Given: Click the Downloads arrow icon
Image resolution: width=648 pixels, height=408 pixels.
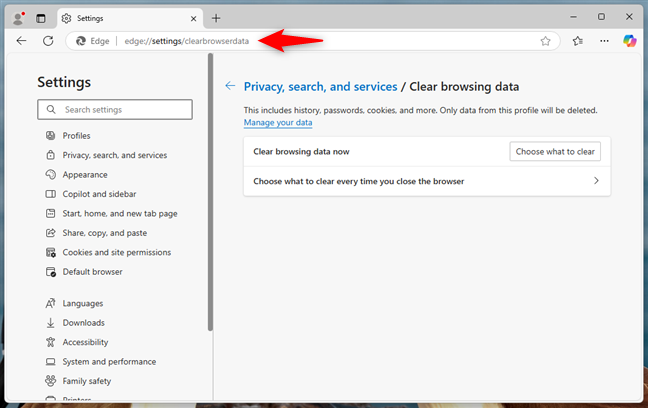Looking at the screenshot, I should tap(50, 323).
